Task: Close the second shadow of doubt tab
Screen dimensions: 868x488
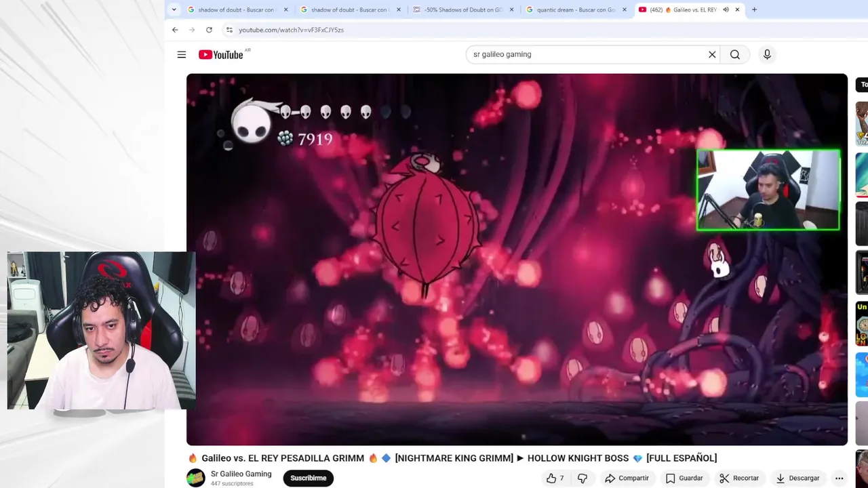Action: point(399,9)
